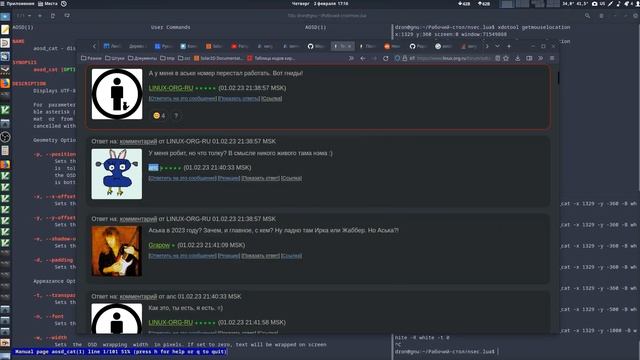Click Ответить на это сообщение under Grapow's comment
Image resolution: width=640 pixels, height=360 pixels.
coord(182,256)
